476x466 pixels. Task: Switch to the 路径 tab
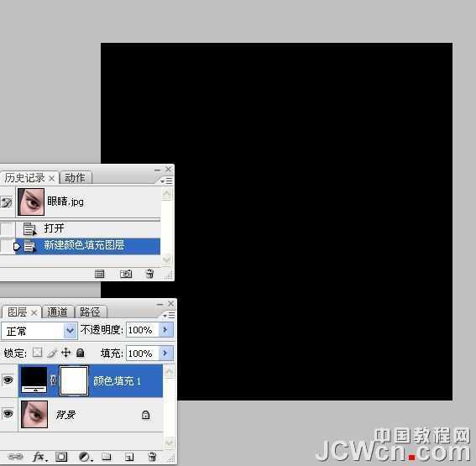click(x=90, y=312)
